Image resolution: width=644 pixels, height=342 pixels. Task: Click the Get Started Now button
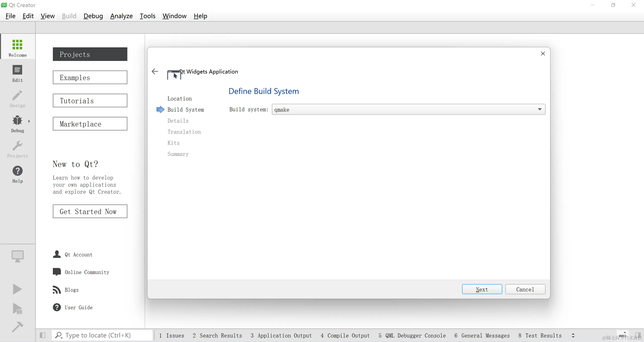click(x=90, y=211)
